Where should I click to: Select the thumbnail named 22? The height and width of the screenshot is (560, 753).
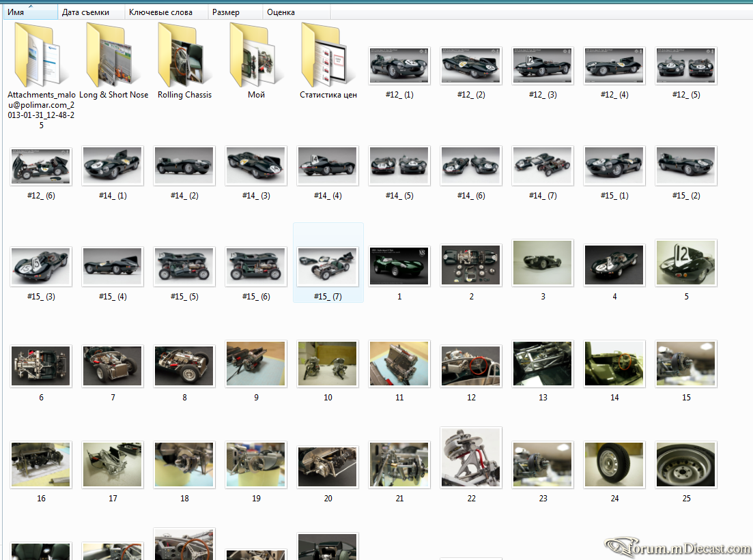pos(471,458)
